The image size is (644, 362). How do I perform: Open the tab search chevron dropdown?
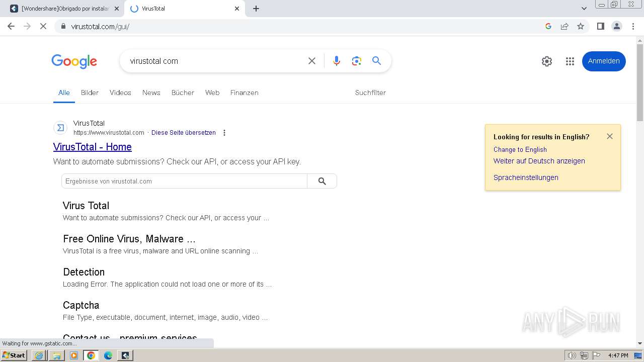(584, 9)
